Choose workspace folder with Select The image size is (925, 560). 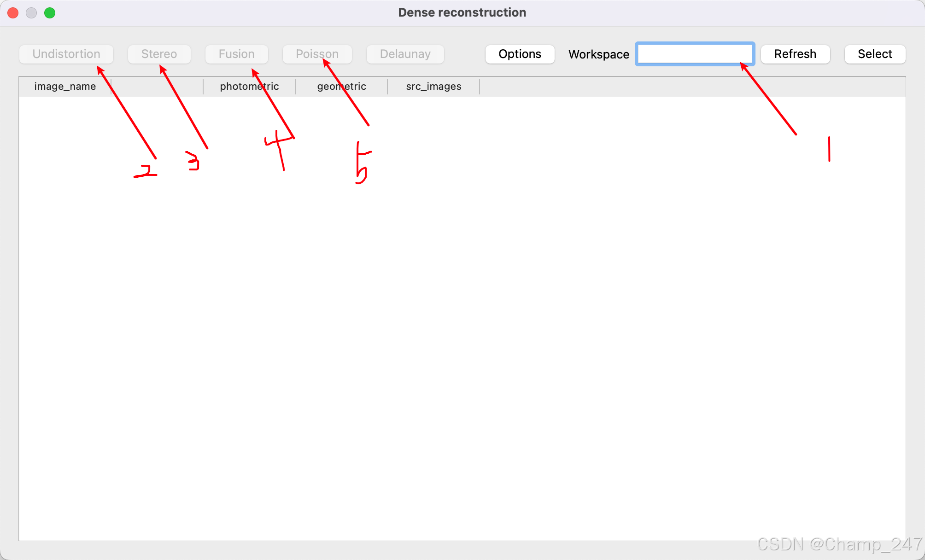pyautogui.click(x=874, y=54)
